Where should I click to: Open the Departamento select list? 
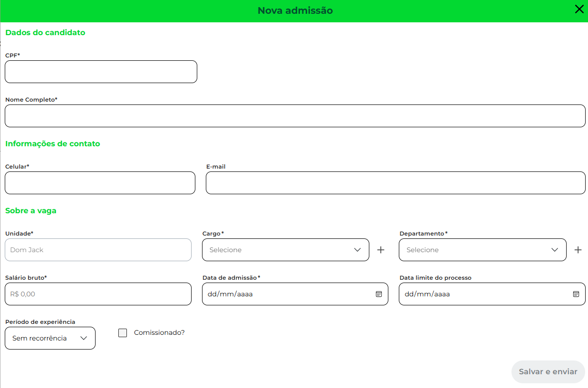tap(482, 250)
